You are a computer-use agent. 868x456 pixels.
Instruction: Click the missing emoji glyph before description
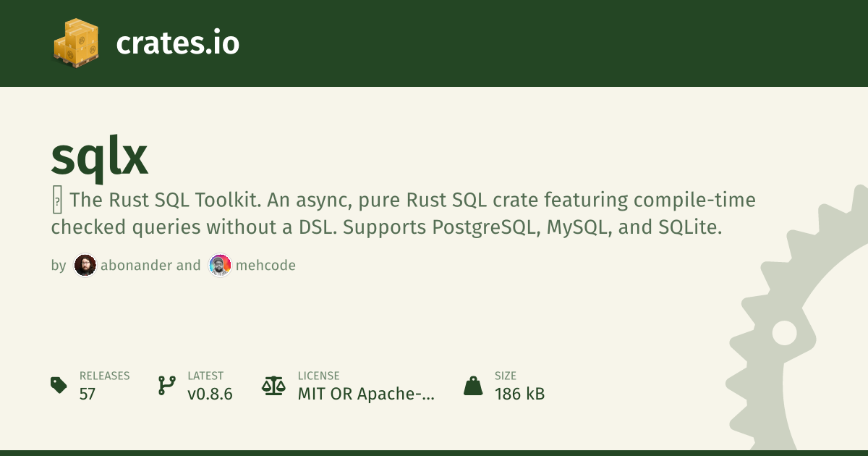[57, 202]
